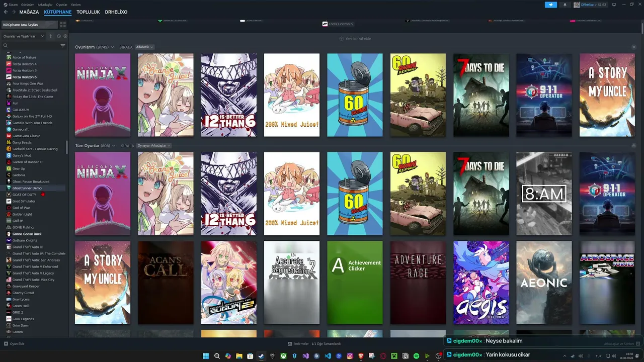Open the Aegis Defenders cover
The width and height of the screenshot is (644, 362).
(x=481, y=283)
